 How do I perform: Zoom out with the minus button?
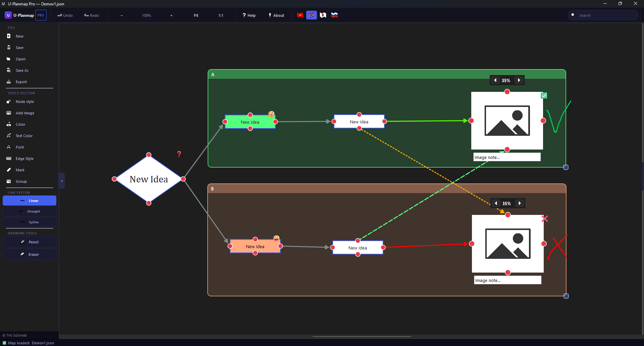pyautogui.click(x=122, y=15)
